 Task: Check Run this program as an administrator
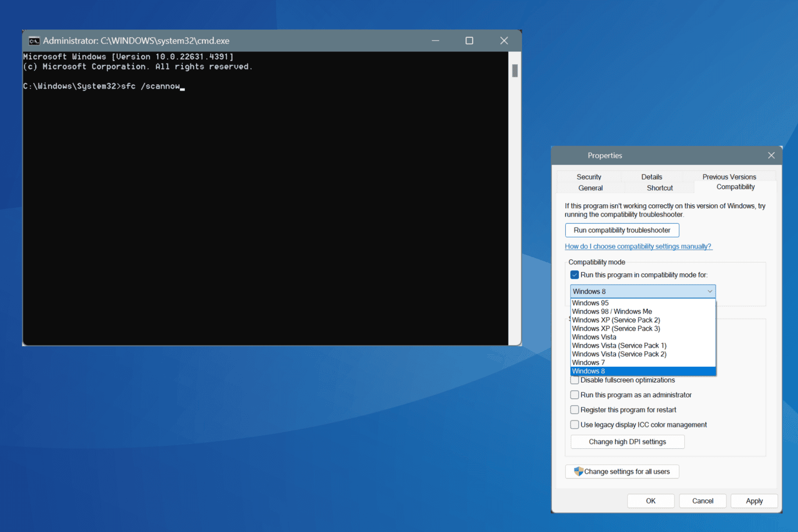(x=575, y=395)
